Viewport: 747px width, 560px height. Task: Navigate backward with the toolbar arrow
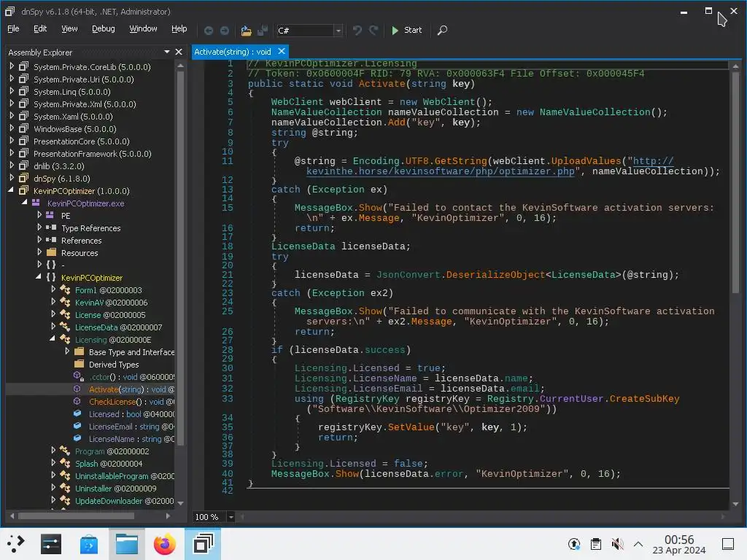[x=209, y=31]
